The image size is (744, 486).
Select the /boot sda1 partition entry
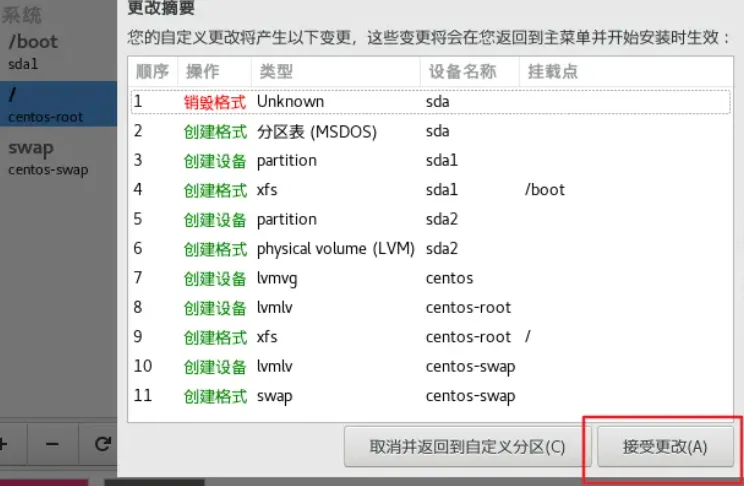(x=58, y=52)
